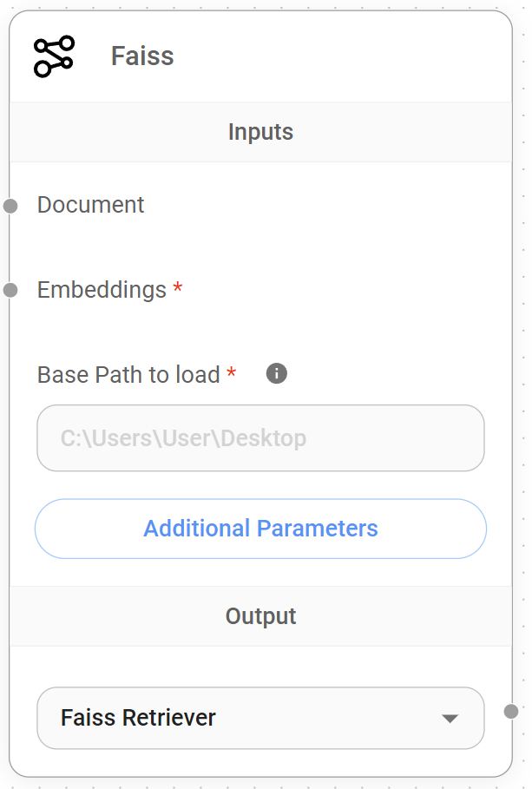Focus the Base Path text field
The height and width of the screenshot is (789, 532).
point(260,438)
